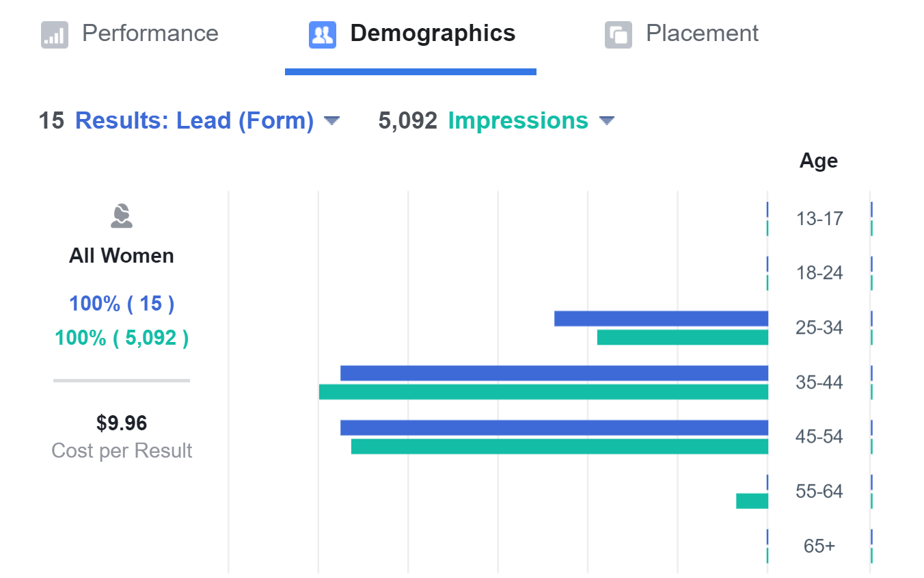
Task: Click the green 25-34 impressions bar
Action: pos(682,337)
